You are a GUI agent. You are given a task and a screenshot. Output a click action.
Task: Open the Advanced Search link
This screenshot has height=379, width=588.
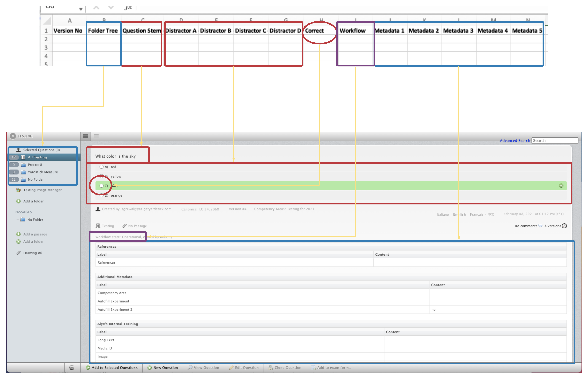tap(515, 140)
